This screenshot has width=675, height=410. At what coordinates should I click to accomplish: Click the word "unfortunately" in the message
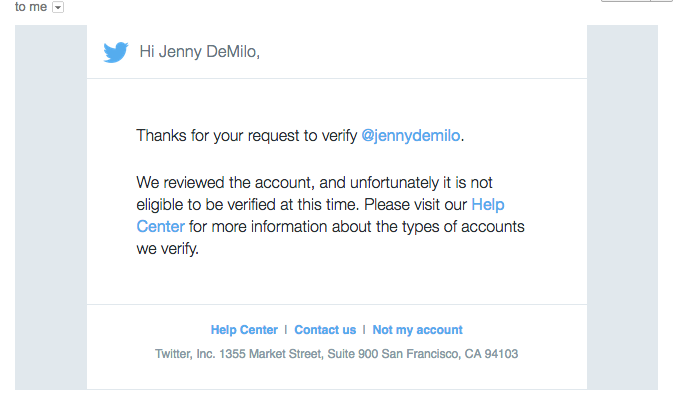(394, 183)
